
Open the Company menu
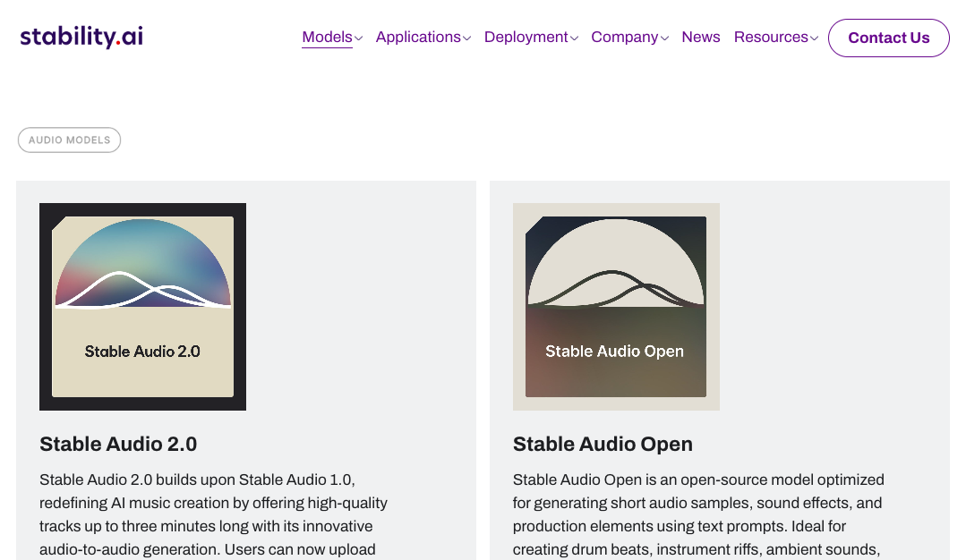pyautogui.click(x=625, y=37)
